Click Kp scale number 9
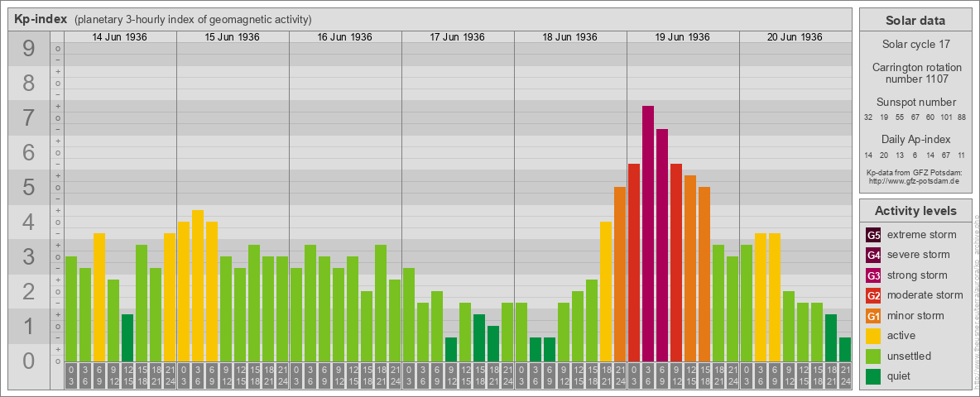Viewport: 980px width, 397px height. click(29, 49)
